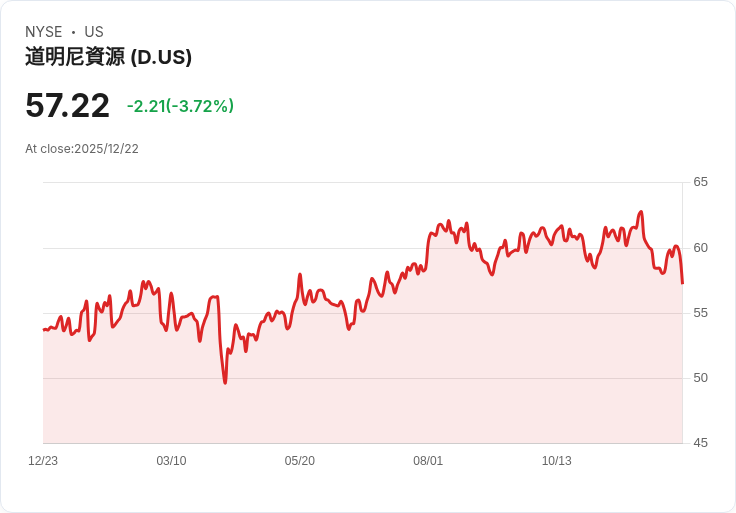Image resolution: width=736 pixels, height=513 pixels.
Task: Click the NYSE exchange label
Action: coord(44,32)
